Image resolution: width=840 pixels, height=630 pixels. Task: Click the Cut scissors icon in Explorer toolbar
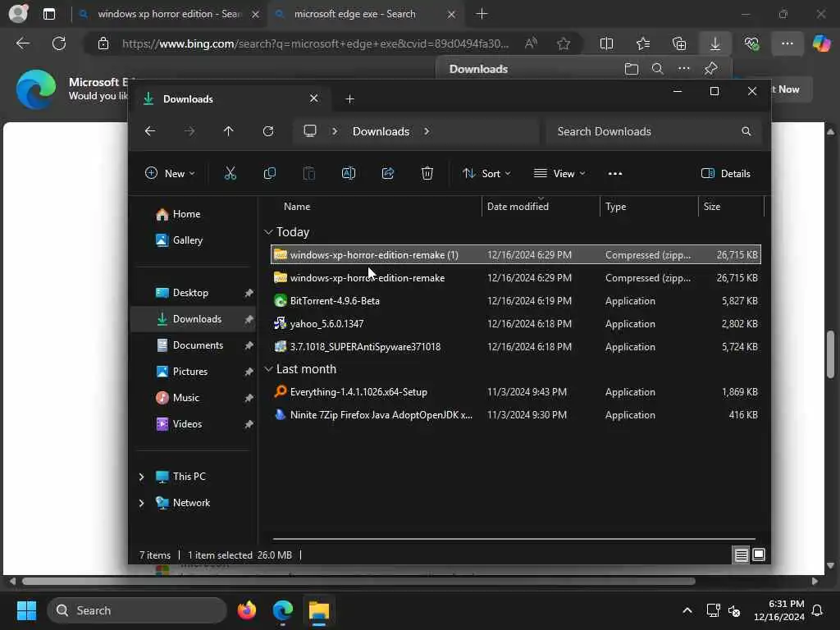pos(230,173)
